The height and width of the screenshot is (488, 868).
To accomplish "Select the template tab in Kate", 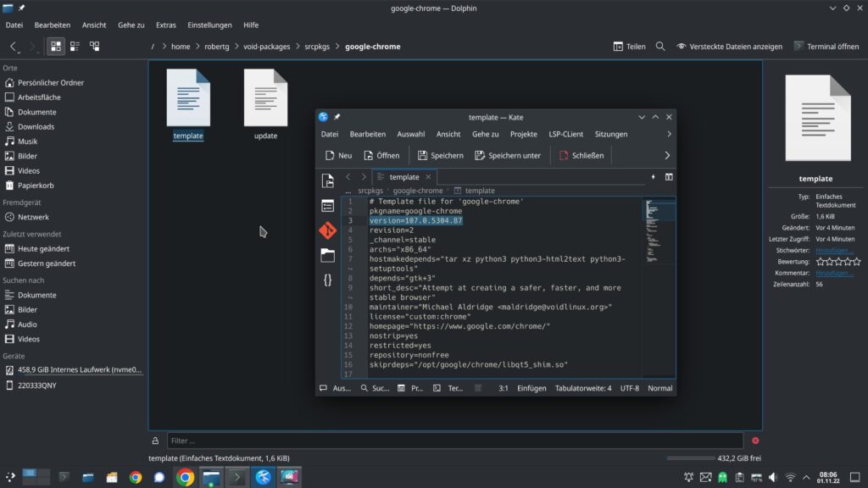I will pos(404,177).
